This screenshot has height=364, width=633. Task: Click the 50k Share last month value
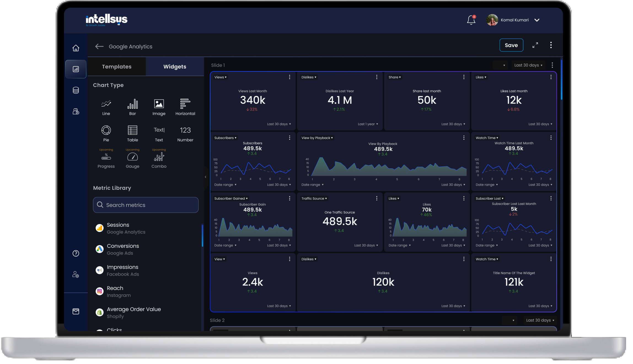tap(427, 100)
